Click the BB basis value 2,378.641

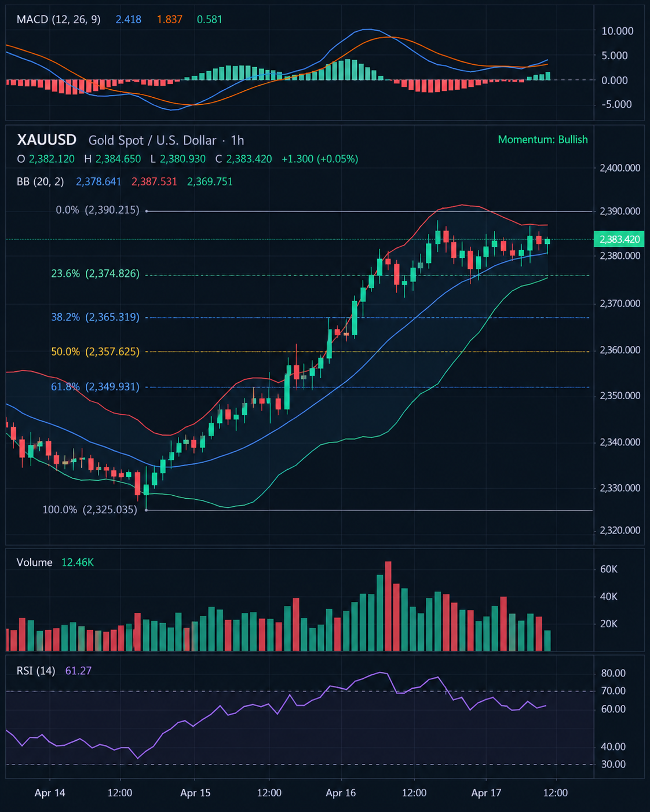tap(98, 182)
